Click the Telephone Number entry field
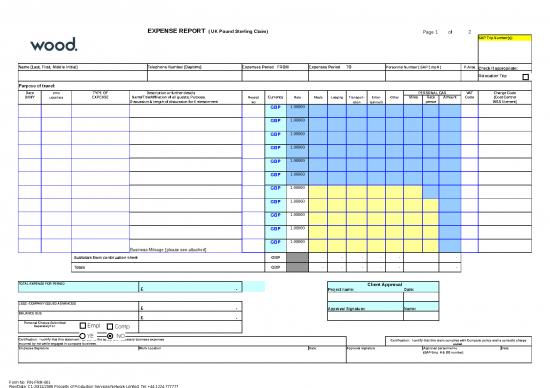This screenshot has width=550, height=388. pos(194,76)
